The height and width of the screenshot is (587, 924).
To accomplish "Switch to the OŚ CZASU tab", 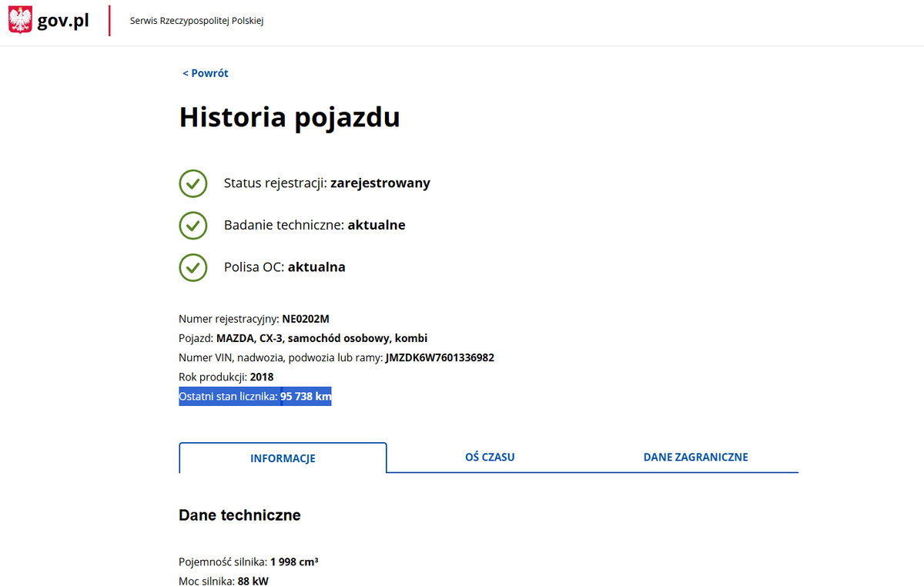I will click(490, 457).
